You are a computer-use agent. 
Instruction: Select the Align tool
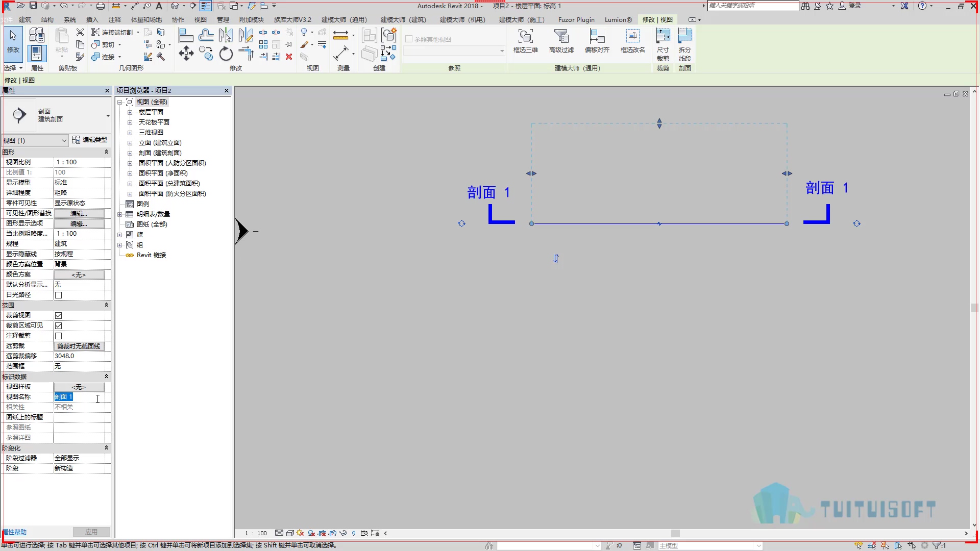click(186, 35)
